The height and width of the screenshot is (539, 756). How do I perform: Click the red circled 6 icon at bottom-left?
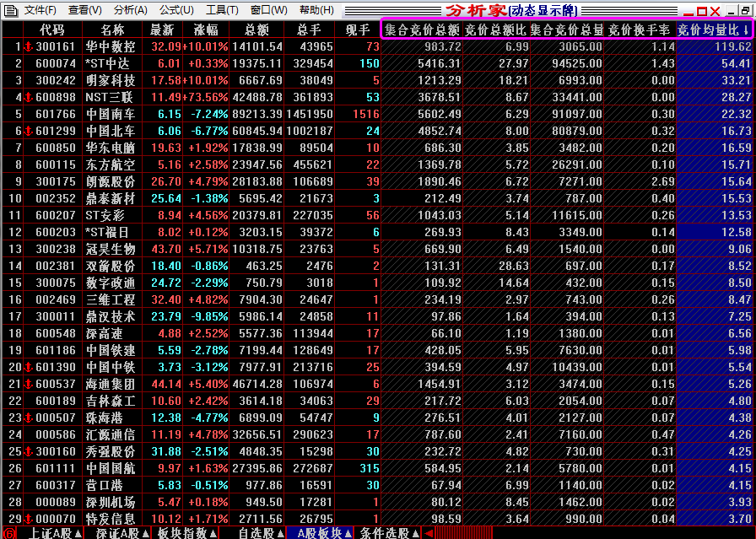tap(9, 533)
